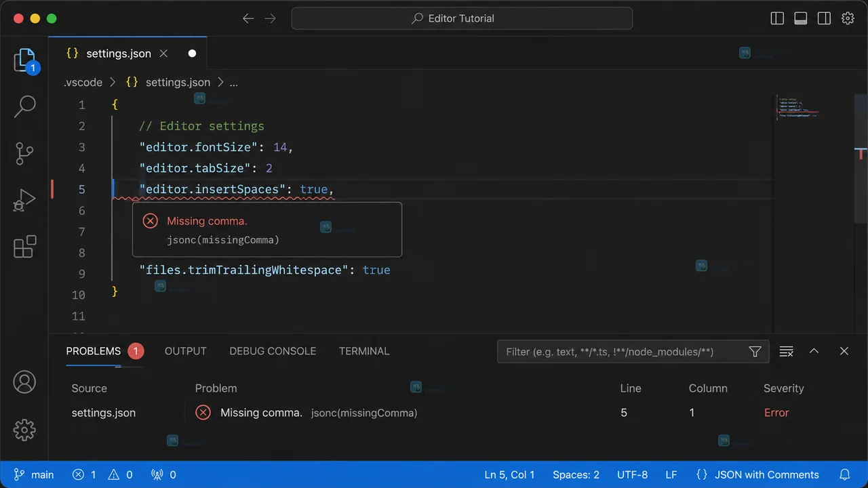Screen dimensions: 868x488
Task: Click the warnings count in status bar
Action: coord(121,474)
